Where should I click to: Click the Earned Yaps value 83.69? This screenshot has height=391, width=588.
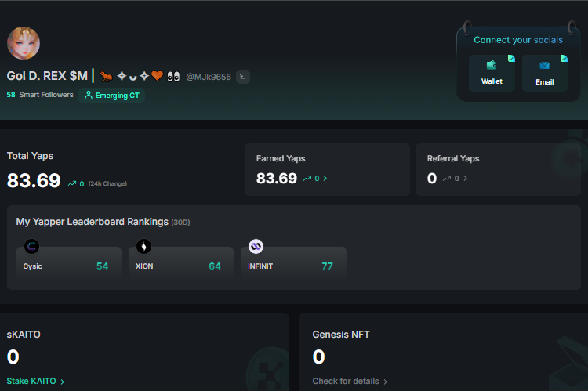pyautogui.click(x=277, y=179)
